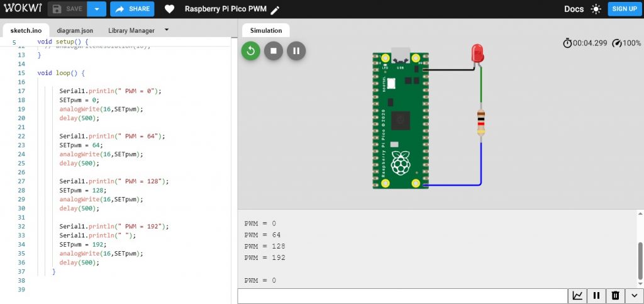Click the println " PWM = 64" line

(x=112, y=136)
